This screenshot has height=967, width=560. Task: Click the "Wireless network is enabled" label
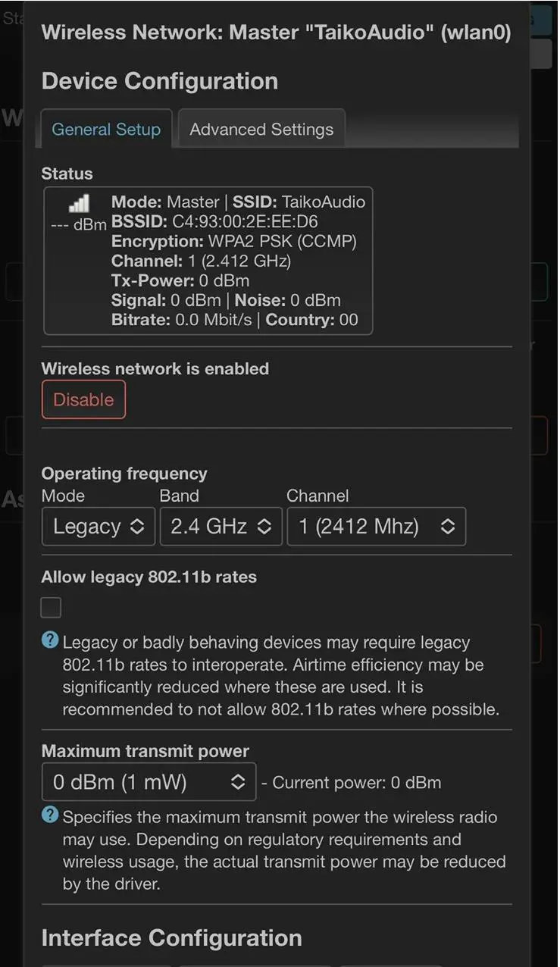click(155, 369)
